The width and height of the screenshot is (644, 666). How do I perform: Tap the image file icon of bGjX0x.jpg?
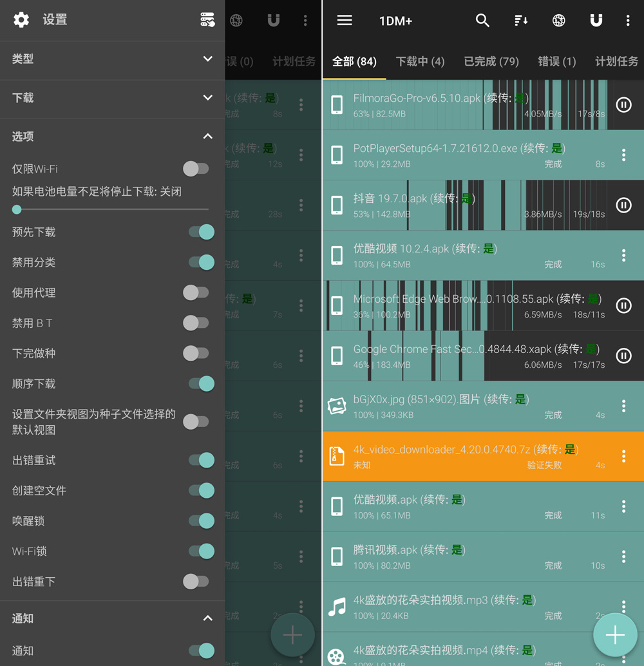(337, 406)
